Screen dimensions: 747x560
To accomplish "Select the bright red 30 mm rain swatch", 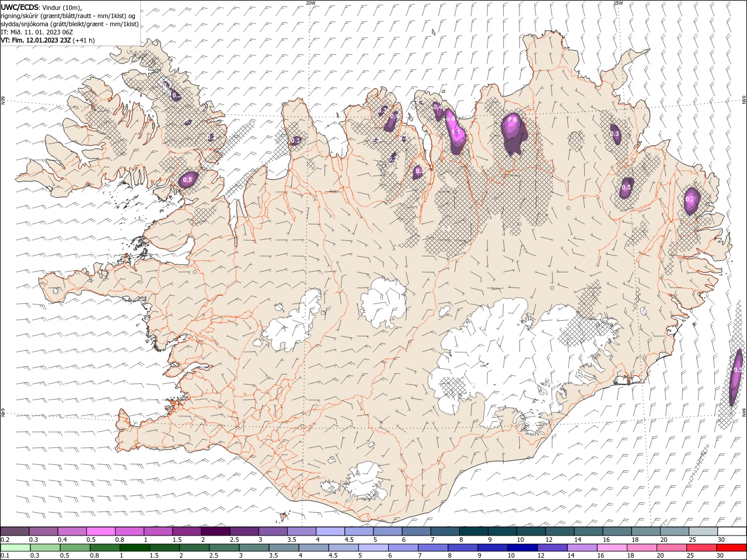I will tap(731, 548).
